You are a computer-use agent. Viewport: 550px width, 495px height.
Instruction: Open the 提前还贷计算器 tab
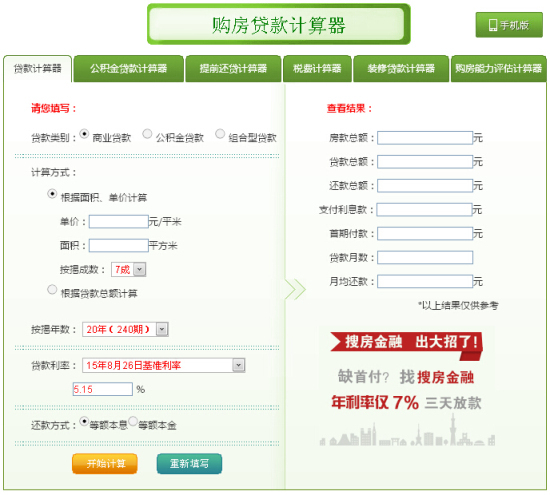coord(233,69)
